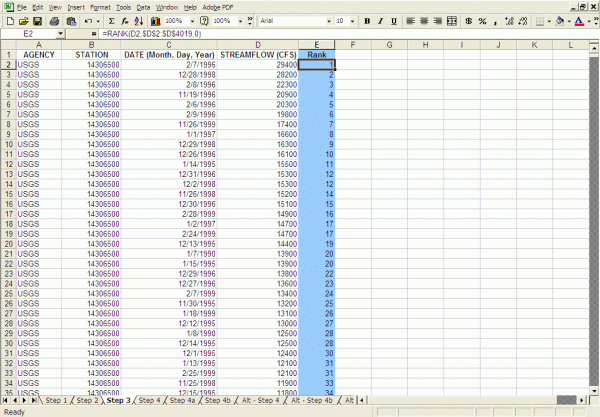600x417 pixels.
Task: Open the File menu
Action: [22, 7]
